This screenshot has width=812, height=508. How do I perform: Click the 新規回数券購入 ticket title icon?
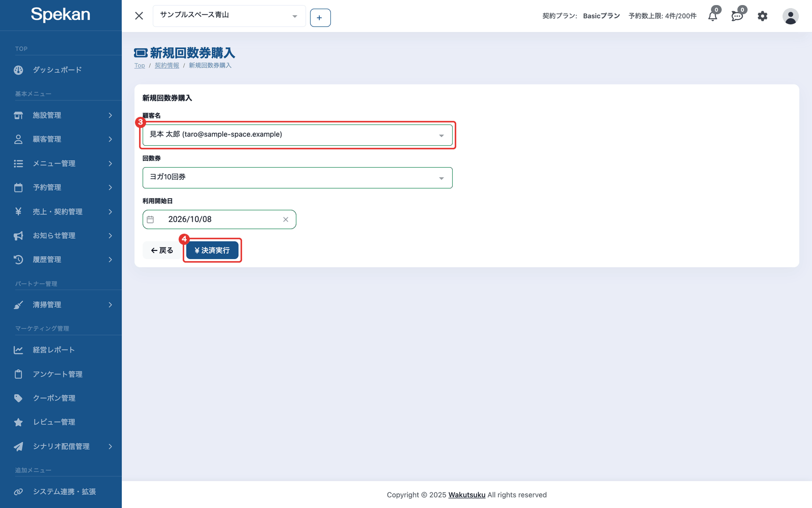click(141, 53)
